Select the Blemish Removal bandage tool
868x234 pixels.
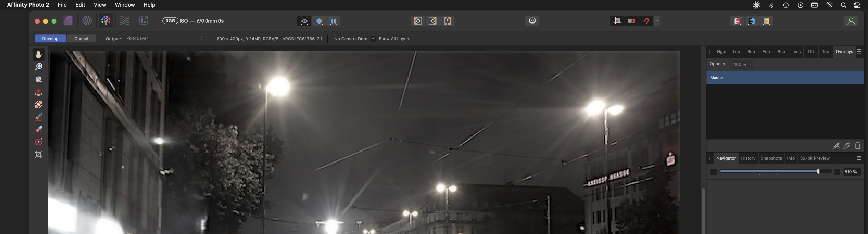tap(39, 104)
